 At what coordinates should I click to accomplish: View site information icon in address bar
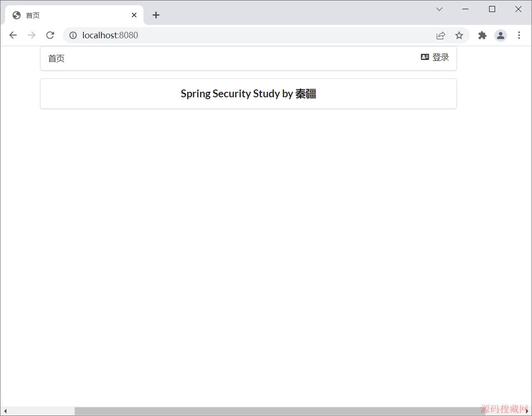click(x=73, y=36)
